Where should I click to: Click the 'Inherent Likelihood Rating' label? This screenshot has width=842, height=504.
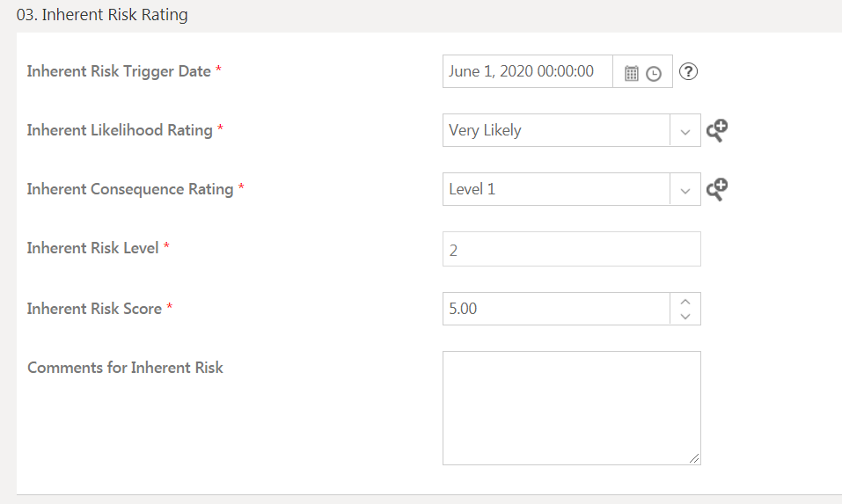120,130
